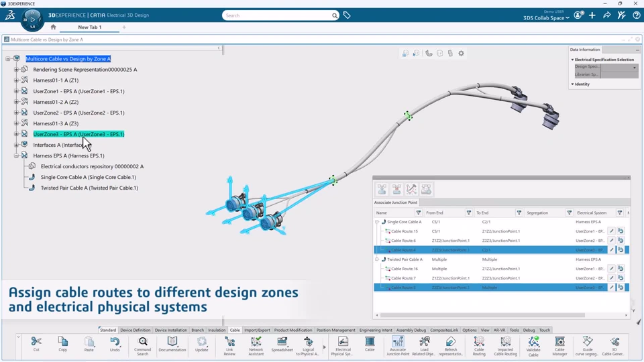This screenshot has height=362, width=644.
Task: Select UserZone3 - EPS A tree item
Action: [78, 134]
